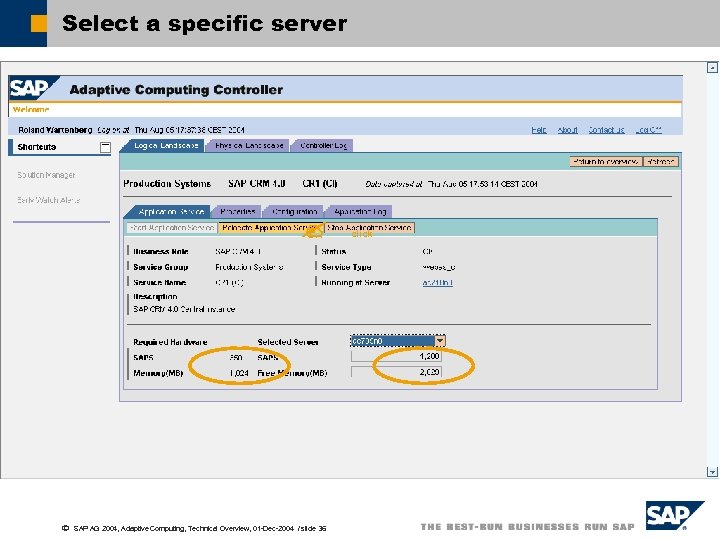Click the scroll-down arrow on the right edge
Image resolution: width=720 pixels, height=540 pixels.
(712, 472)
